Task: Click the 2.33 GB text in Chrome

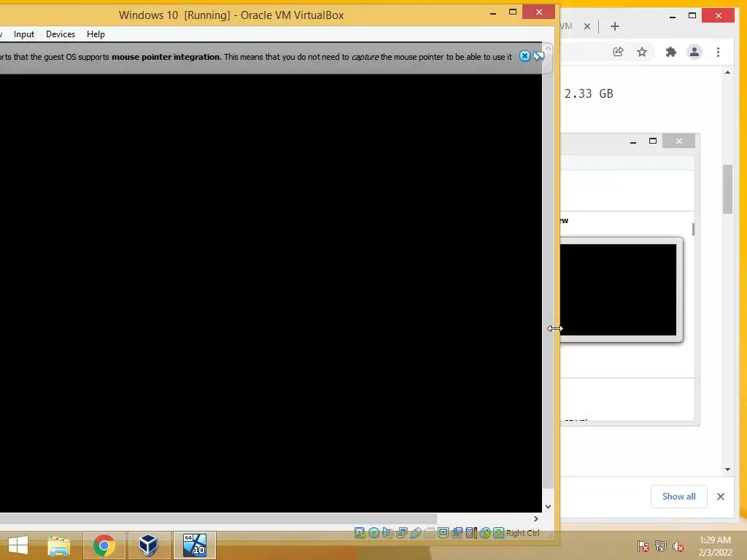Action: (x=589, y=93)
